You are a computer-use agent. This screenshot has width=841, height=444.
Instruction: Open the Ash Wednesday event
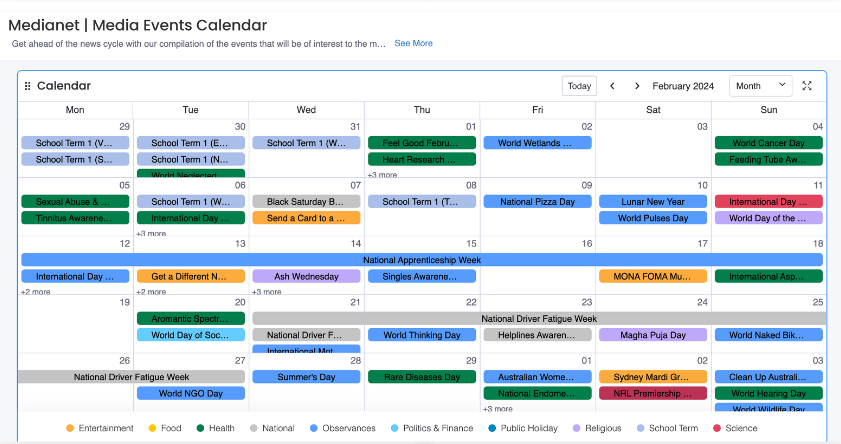click(306, 276)
